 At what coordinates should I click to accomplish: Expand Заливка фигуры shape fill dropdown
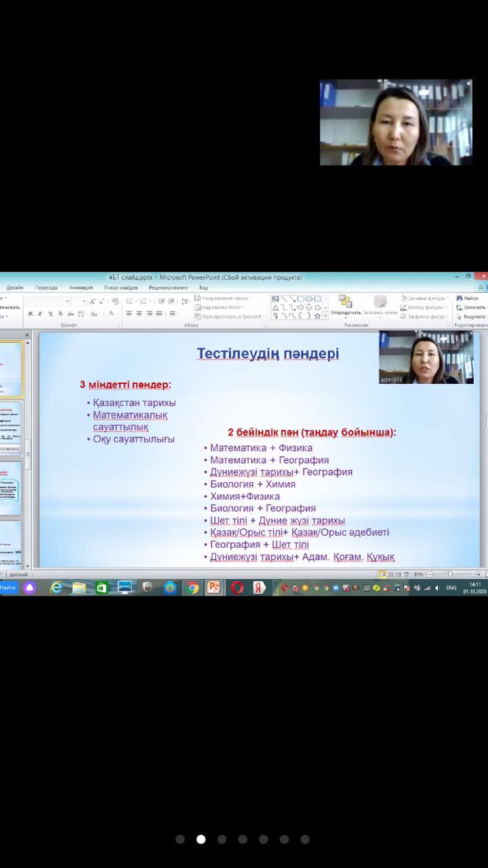click(x=424, y=298)
